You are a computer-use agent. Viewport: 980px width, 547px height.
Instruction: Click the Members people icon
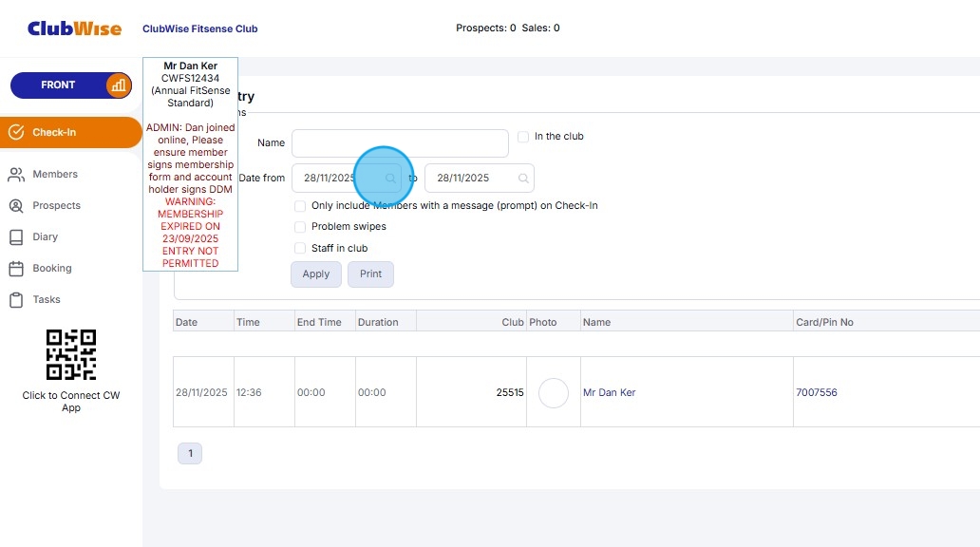(x=16, y=175)
